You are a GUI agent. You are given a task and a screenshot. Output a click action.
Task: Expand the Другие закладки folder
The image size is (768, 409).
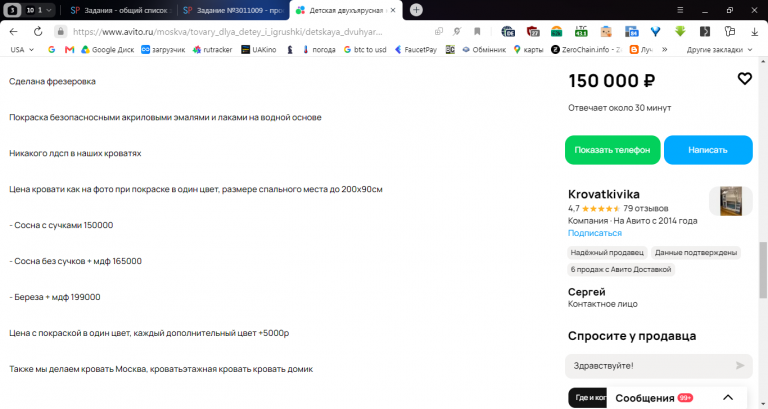coord(719,49)
